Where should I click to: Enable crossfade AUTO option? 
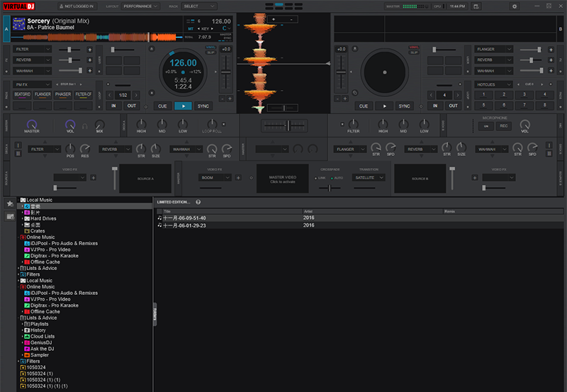pyautogui.click(x=337, y=178)
